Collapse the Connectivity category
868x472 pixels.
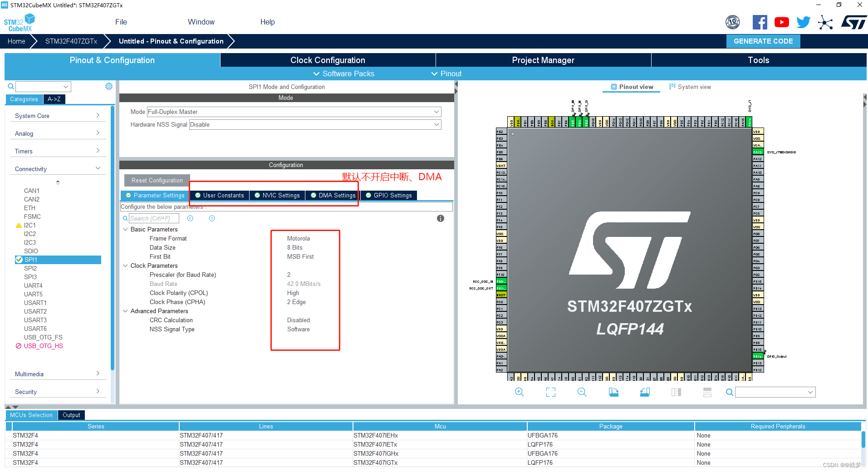click(x=57, y=169)
